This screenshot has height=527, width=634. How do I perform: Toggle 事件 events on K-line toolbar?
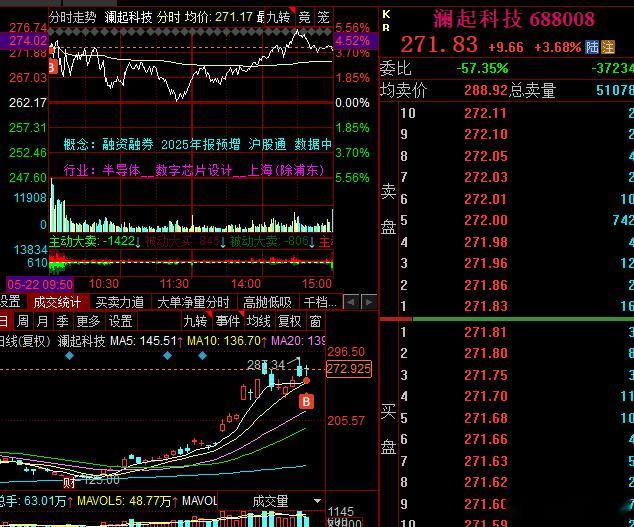(x=227, y=321)
